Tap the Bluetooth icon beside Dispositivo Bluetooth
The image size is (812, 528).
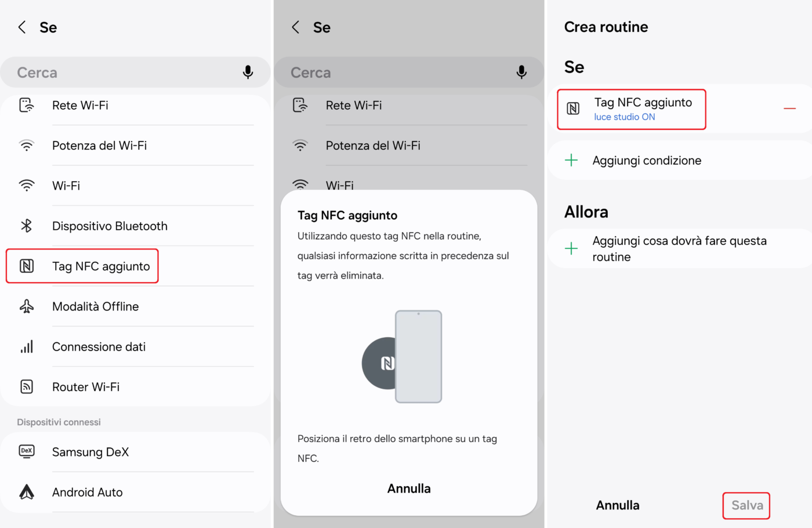tap(27, 226)
